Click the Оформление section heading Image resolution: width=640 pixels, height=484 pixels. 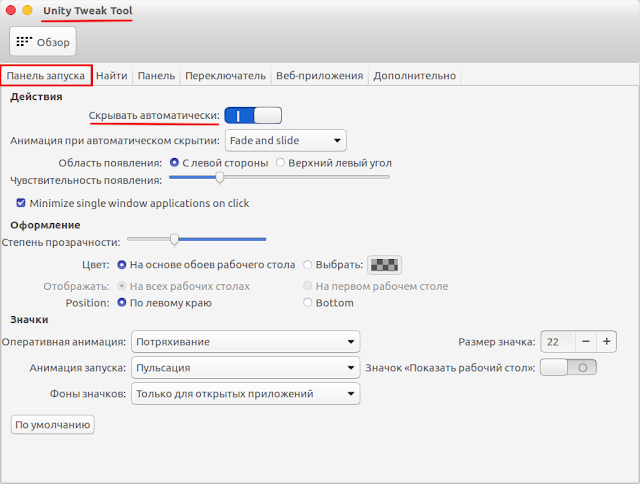coord(45,225)
